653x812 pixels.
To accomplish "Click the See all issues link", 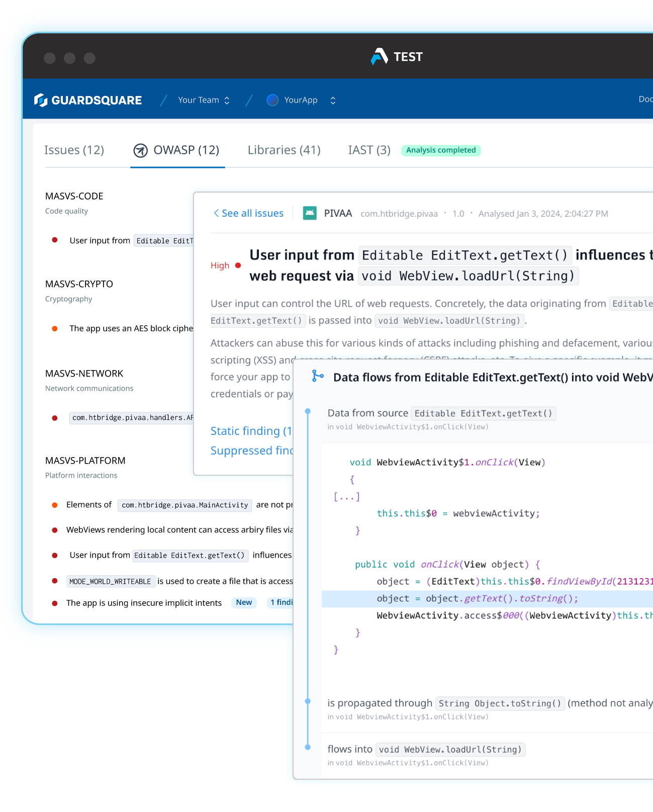I will coord(248,213).
